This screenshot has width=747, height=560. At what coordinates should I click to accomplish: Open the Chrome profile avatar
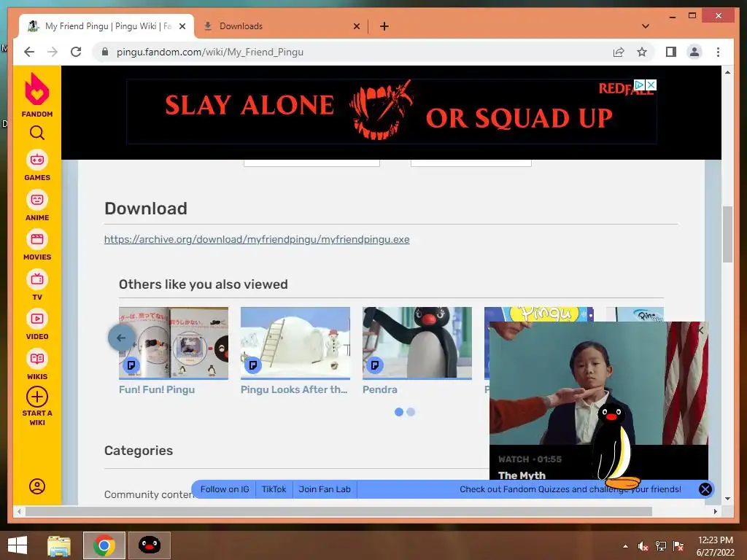click(x=694, y=52)
